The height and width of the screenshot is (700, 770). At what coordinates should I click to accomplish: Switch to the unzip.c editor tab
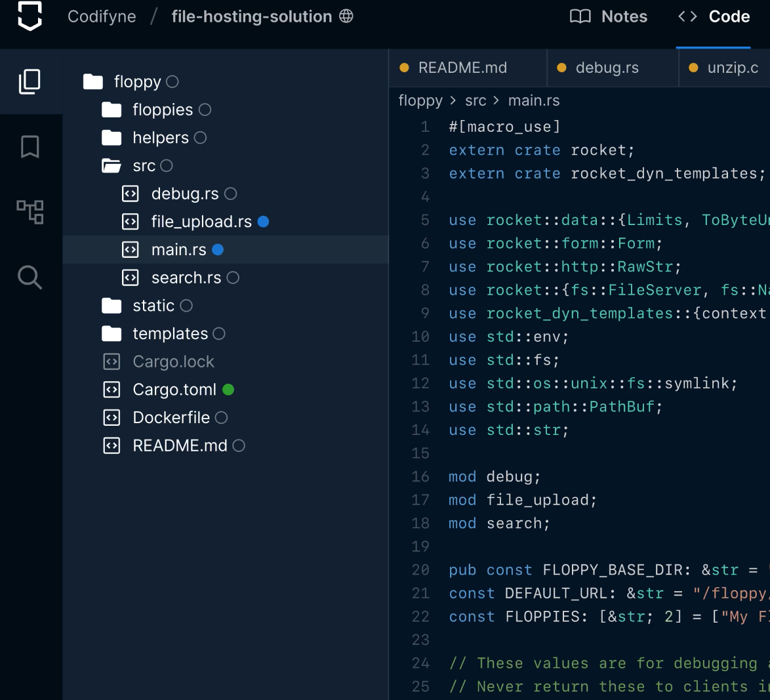click(732, 68)
